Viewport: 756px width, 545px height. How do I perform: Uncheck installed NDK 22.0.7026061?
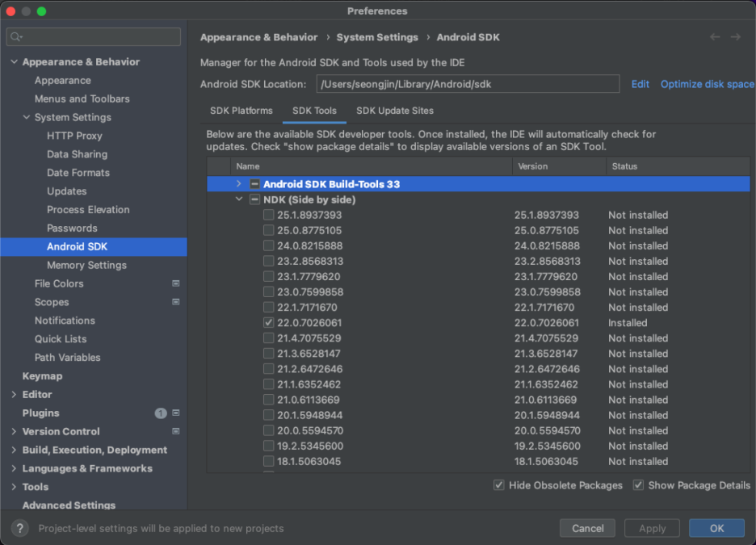tap(268, 323)
